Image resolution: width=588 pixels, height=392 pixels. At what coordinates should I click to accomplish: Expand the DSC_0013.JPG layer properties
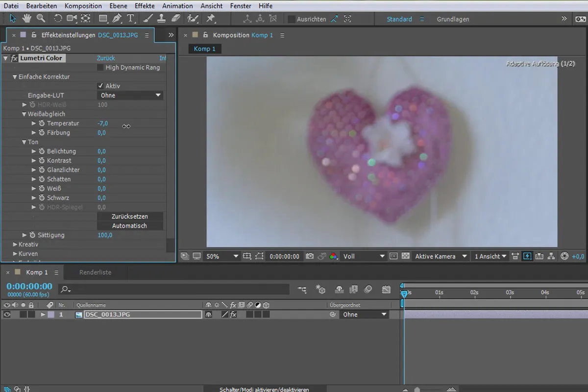pos(43,315)
